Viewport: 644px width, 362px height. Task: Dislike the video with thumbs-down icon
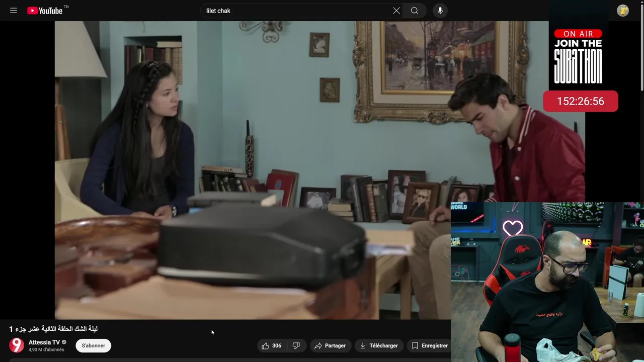[296, 345]
